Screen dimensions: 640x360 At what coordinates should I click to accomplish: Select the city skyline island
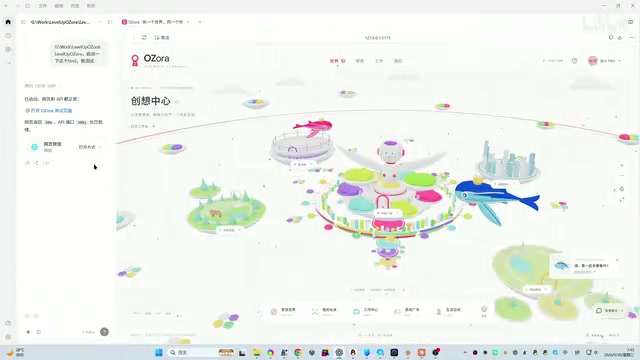508,162
